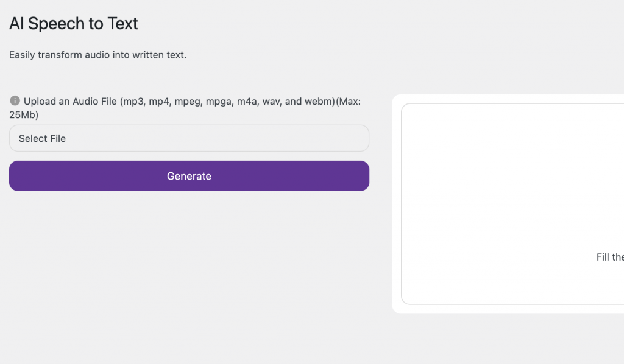Click the '(Max:' text in upload label
The height and width of the screenshot is (364, 624).
click(x=349, y=101)
